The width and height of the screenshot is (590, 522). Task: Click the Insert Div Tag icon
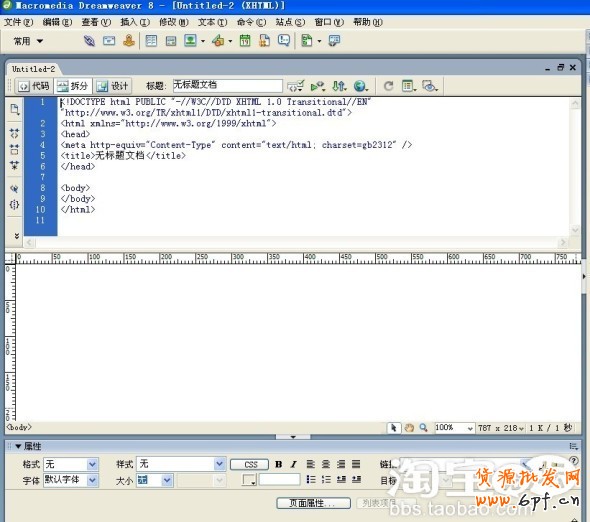point(171,41)
